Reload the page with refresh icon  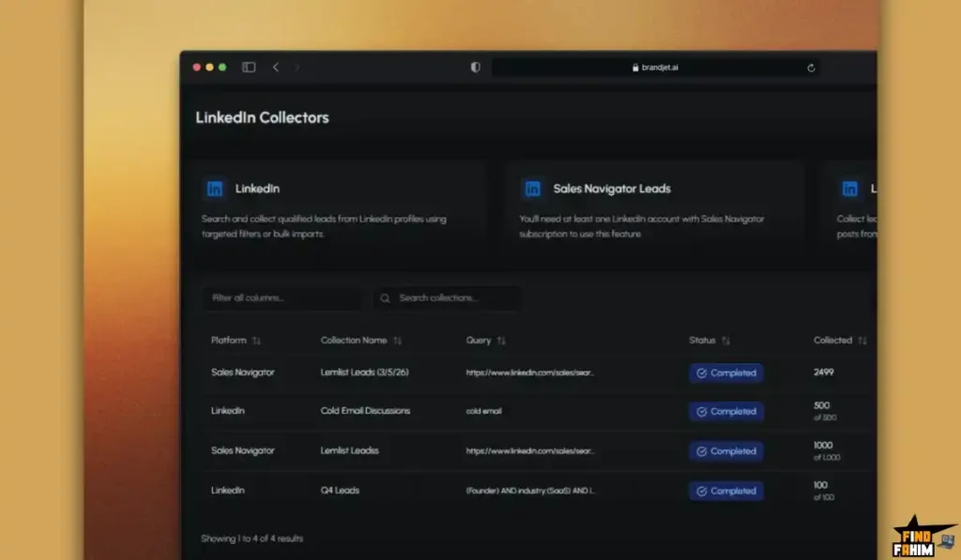pyautogui.click(x=811, y=68)
